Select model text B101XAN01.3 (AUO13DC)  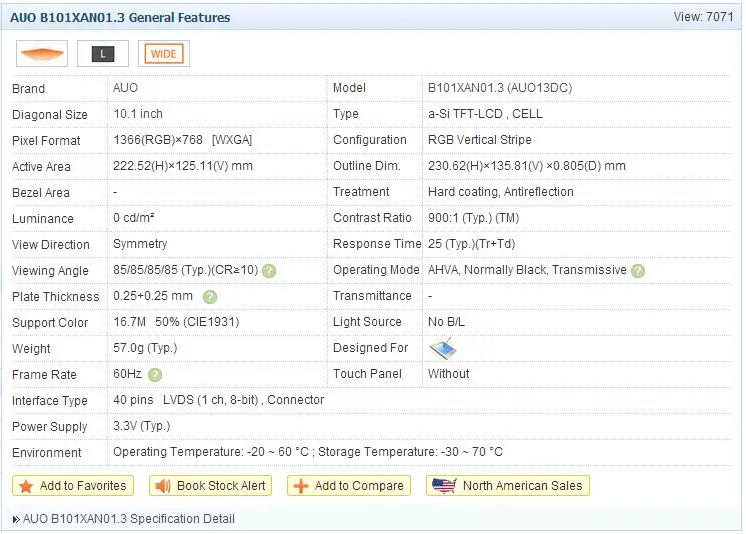[500, 88]
